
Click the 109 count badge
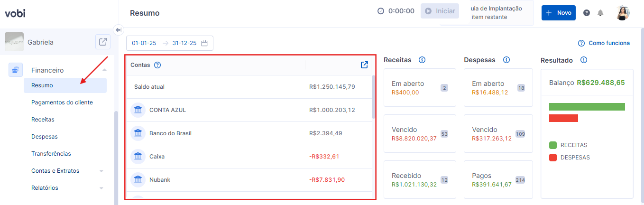click(520, 134)
